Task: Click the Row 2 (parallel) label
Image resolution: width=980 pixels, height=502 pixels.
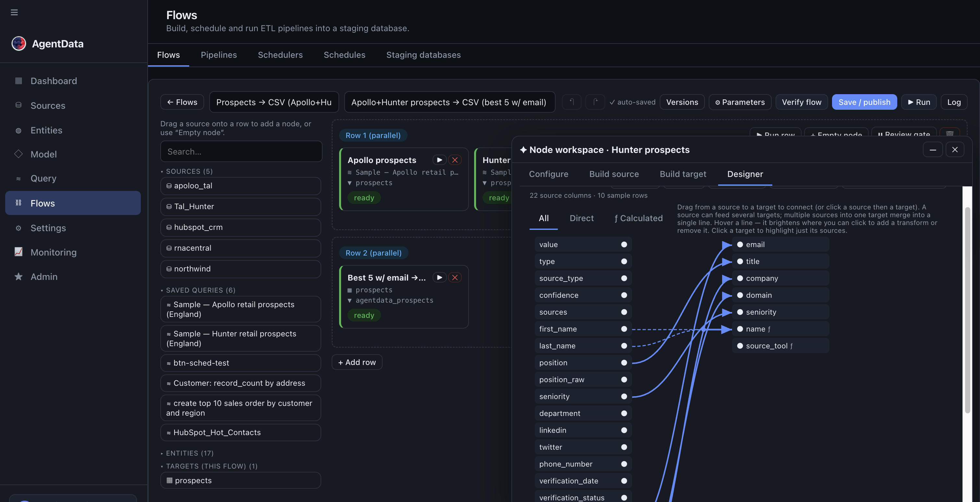Action: click(373, 253)
